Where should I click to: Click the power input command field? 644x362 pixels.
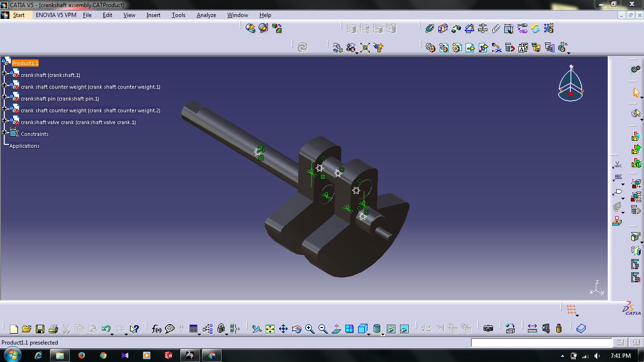pyautogui.click(x=542, y=343)
